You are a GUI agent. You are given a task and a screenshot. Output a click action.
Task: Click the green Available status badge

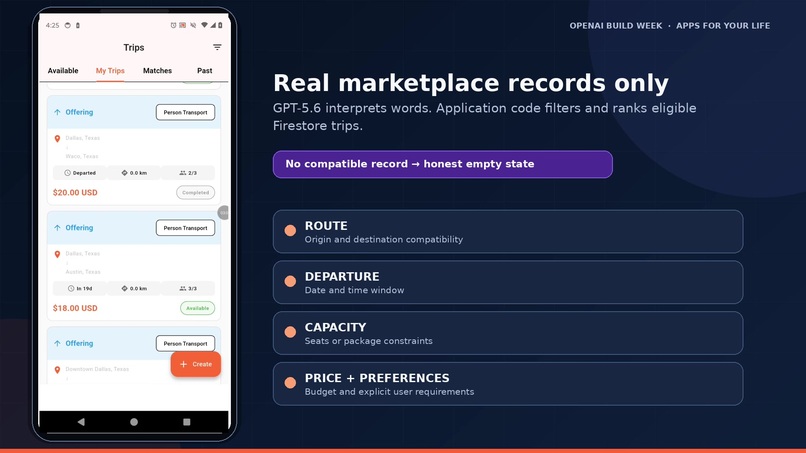(197, 308)
